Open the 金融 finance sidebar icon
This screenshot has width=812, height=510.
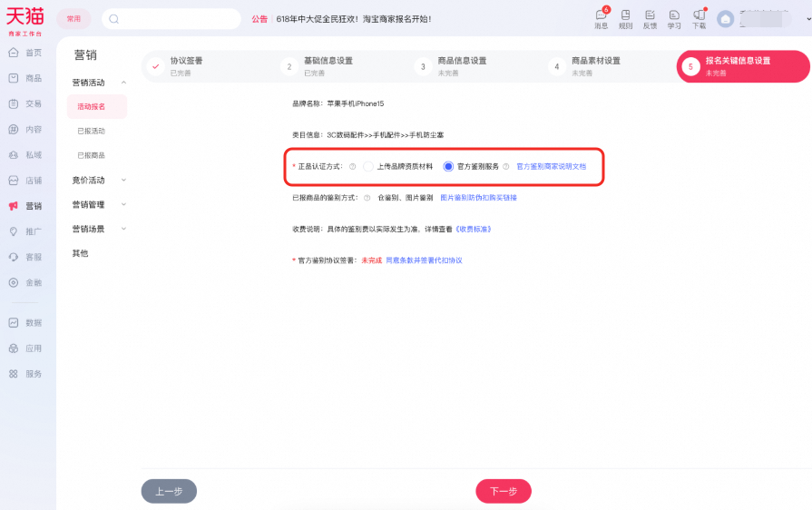pos(14,283)
